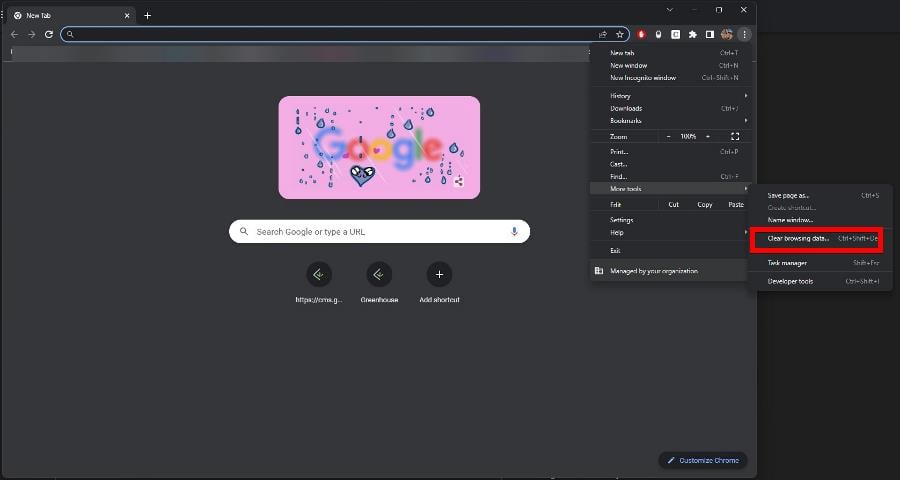Open the Greenhouse shortcut tile
This screenshot has width=900, height=480.
379,283
